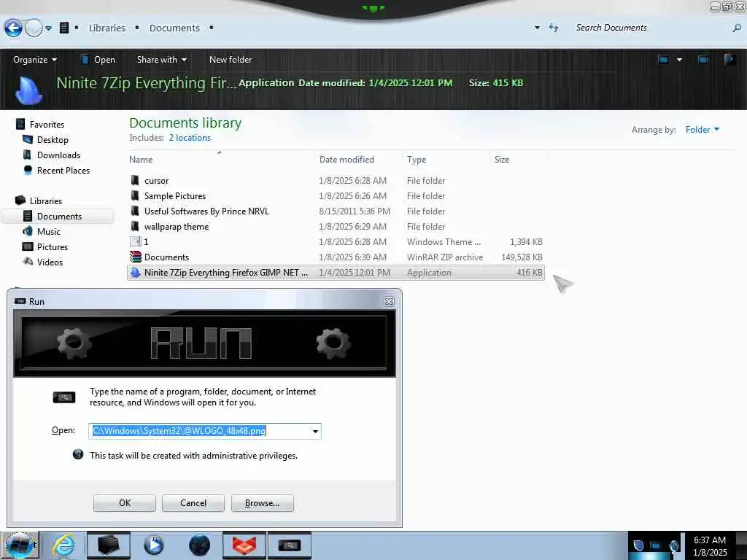This screenshot has height=560, width=747.
Task: Select the wallparap theme folder
Action: 336,226
